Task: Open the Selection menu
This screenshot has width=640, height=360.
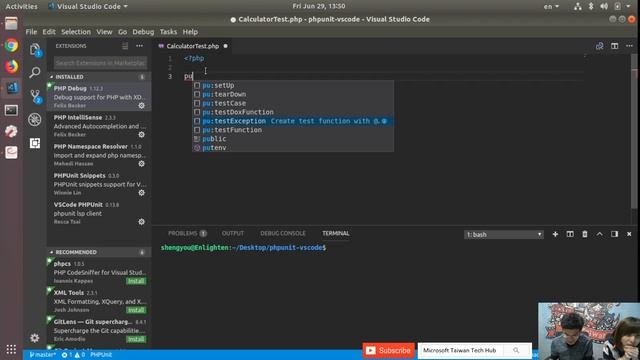Action: click(x=76, y=32)
